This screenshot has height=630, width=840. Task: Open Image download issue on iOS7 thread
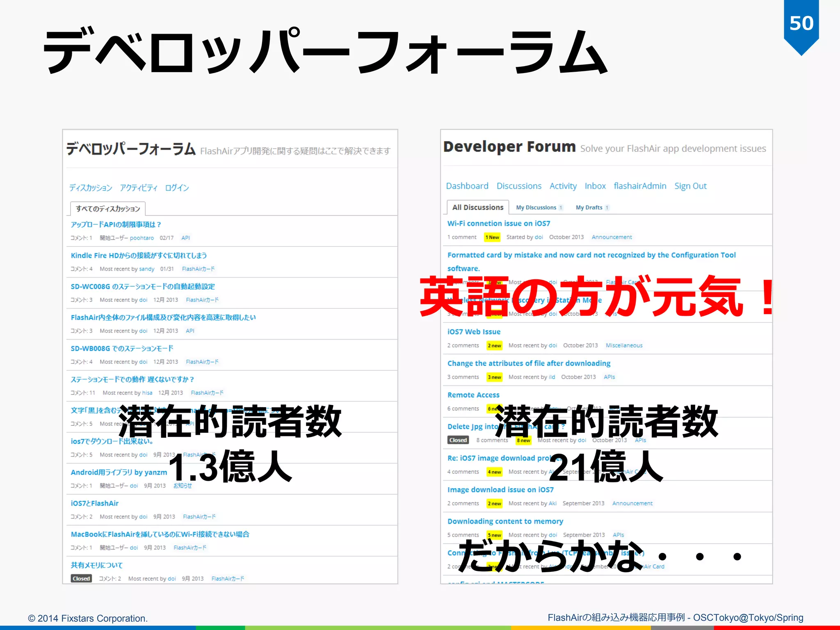click(x=500, y=490)
